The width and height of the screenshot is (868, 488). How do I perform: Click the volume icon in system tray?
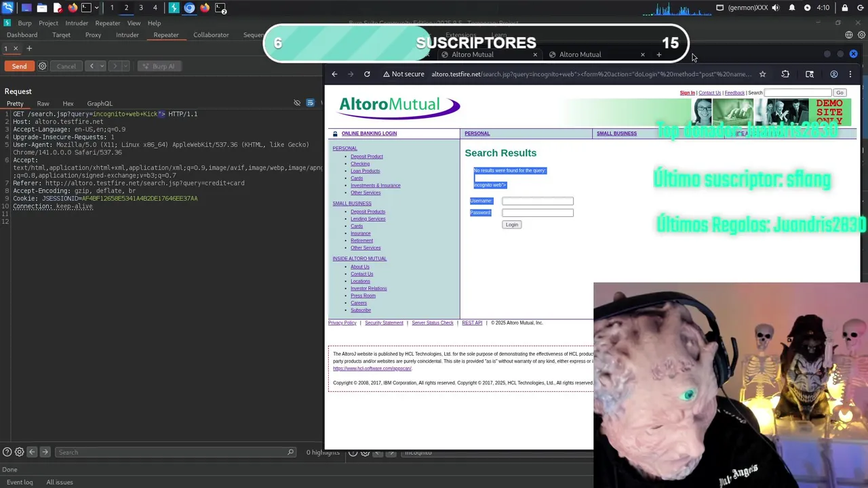(776, 8)
